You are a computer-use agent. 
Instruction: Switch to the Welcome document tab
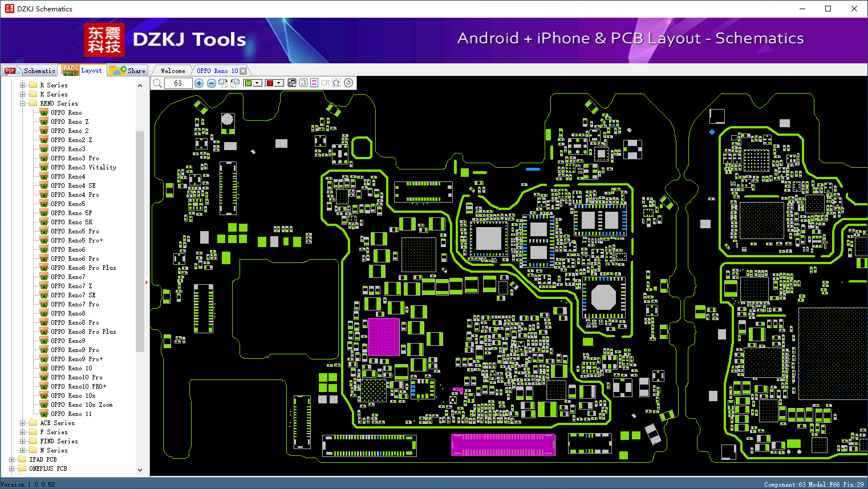[173, 71]
